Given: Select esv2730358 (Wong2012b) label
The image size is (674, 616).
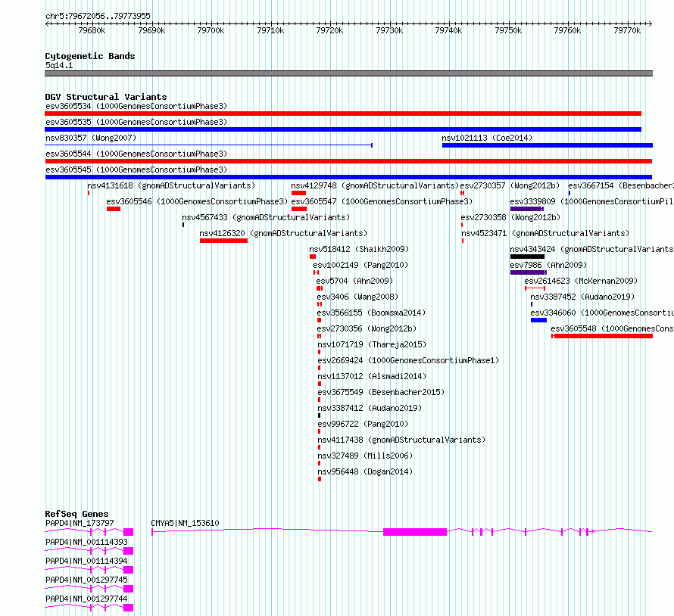Looking at the screenshot, I should [510, 217].
